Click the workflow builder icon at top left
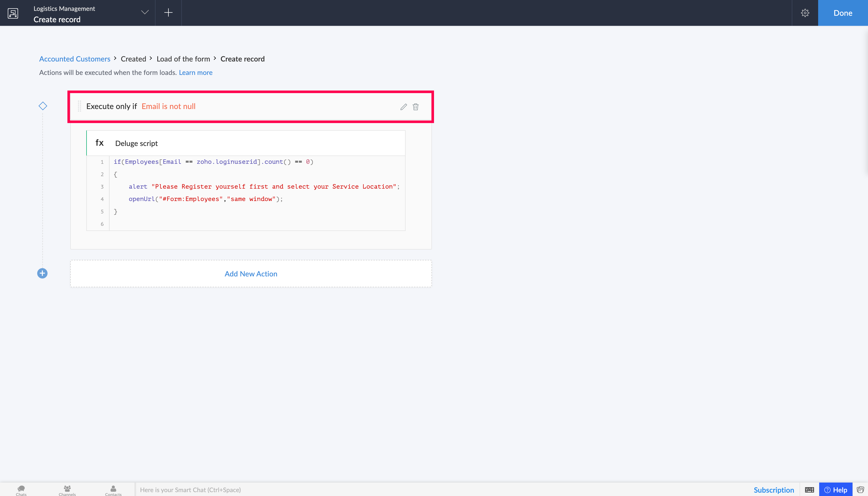This screenshot has height=496, width=868. pos(13,13)
